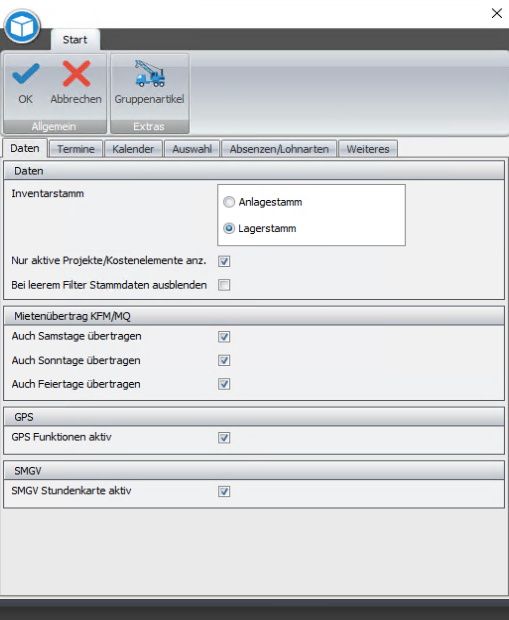Select the Anlagestamm radio button

229,202
